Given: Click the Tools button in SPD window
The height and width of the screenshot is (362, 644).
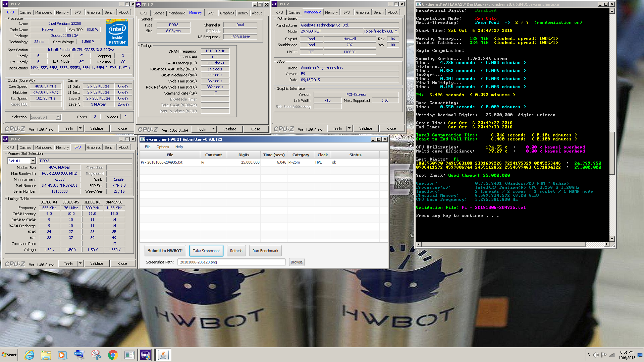Looking at the screenshot, I should tap(68, 263).
